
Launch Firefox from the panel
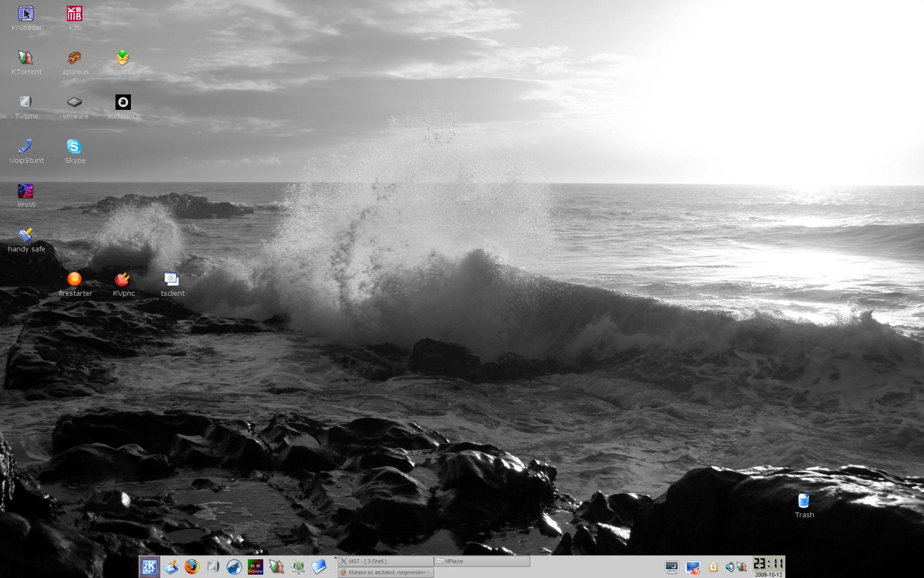192,567
